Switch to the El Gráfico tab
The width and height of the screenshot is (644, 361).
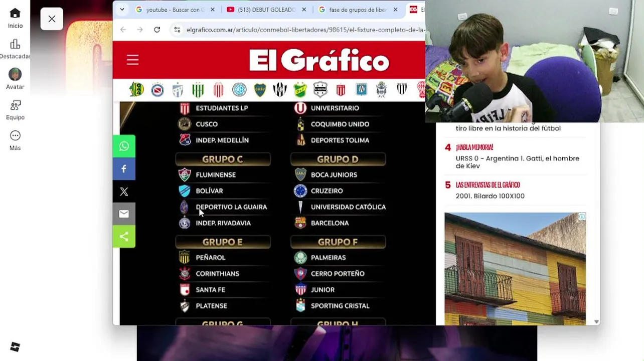coord(416,10)
